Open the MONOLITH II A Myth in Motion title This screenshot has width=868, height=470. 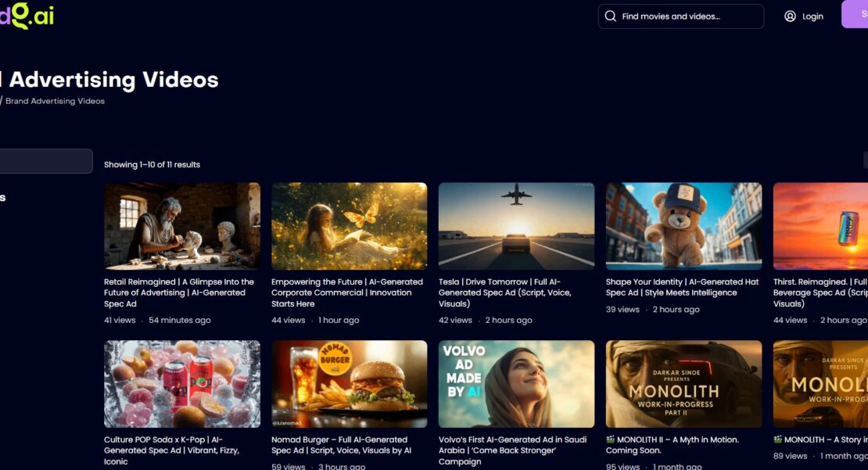(x=672, y=444)
